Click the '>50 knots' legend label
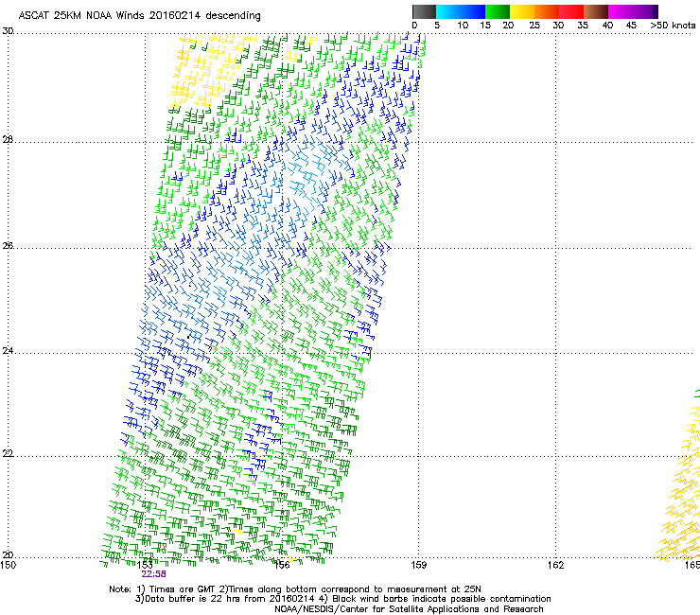Image resolution: width=700 pixels, height=615 pixels. [673, 26]
